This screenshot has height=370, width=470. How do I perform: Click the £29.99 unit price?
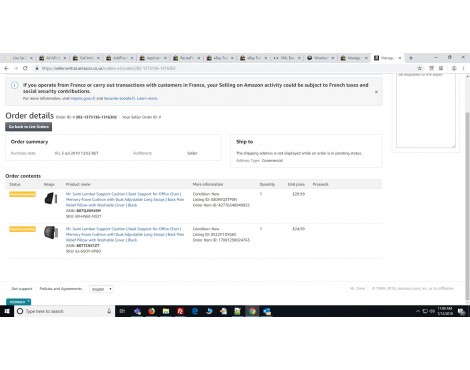pyautogui.click(x=299, y=194)
